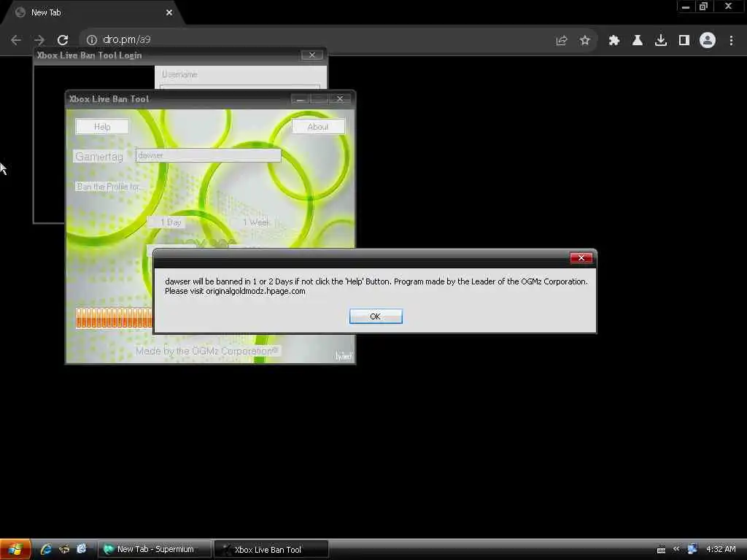
Task: Click 'Made by the OGMz Corporation' text
Action: 207,351
